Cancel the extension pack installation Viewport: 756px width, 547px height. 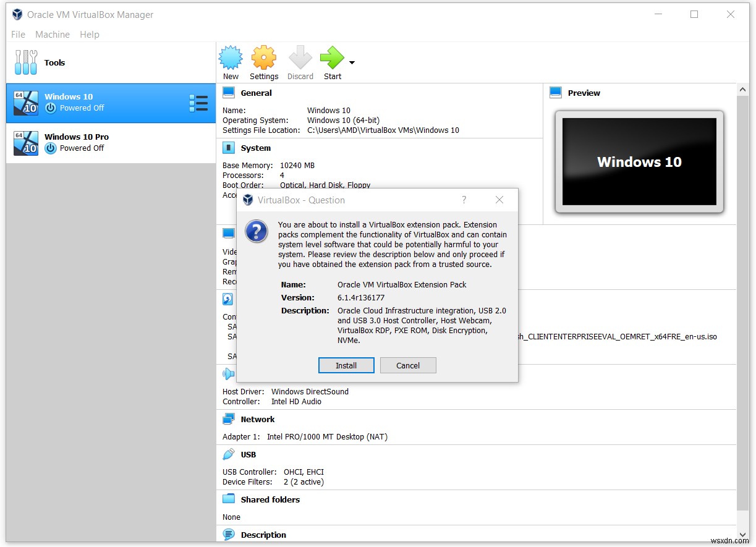coord(408,365)
